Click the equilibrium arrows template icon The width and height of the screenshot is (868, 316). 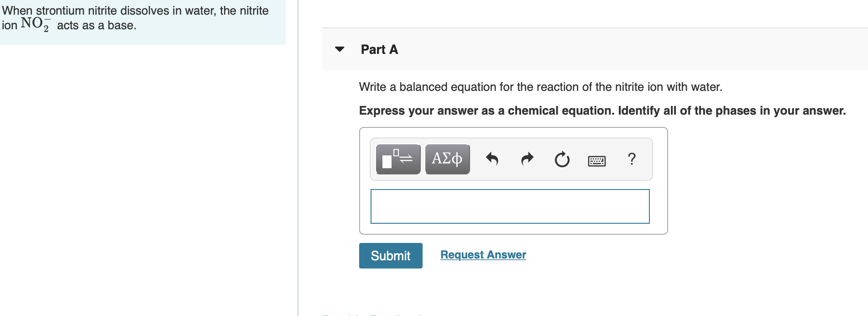pyautogui.click(x=397, y=159)
